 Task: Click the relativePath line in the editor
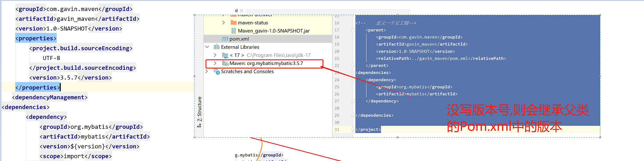pyautogui.click(x=441, y=59)
